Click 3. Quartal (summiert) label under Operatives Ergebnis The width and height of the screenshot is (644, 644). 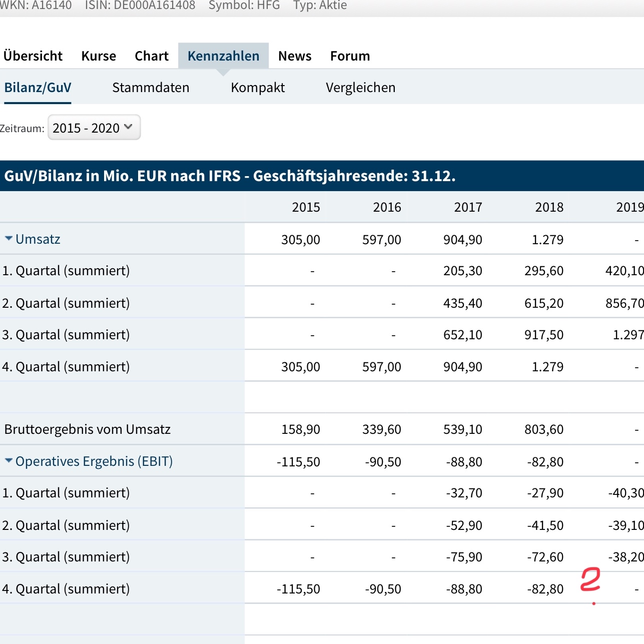click(x=66, y=557)
